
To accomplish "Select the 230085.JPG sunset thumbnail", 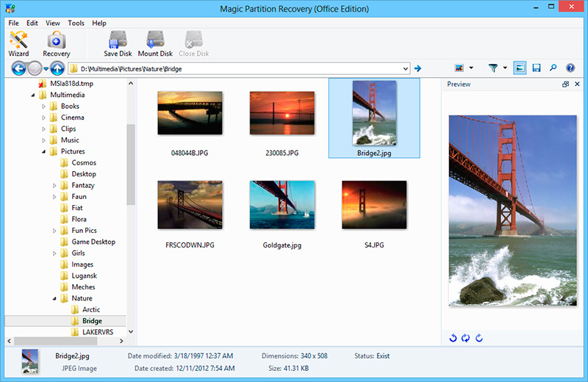I will click(x=282, y=113).
